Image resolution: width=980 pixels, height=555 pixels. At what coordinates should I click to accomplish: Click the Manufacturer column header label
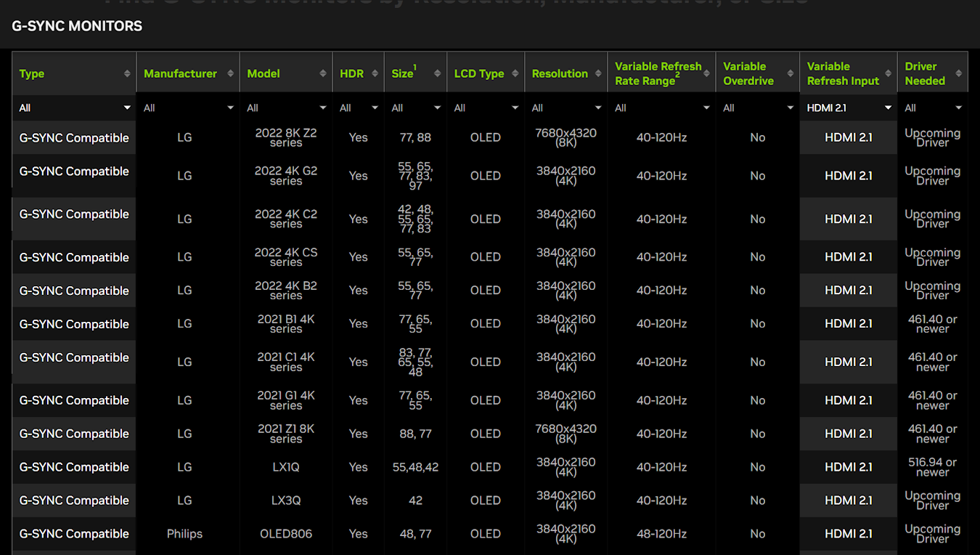pyautogui.click(x=180, y=73)
